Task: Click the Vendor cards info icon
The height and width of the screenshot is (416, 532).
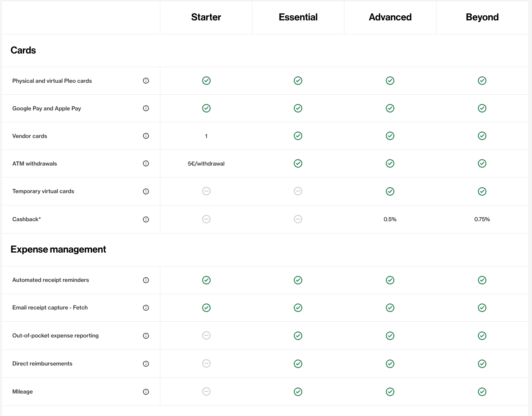Action: (x=146, y=136)
